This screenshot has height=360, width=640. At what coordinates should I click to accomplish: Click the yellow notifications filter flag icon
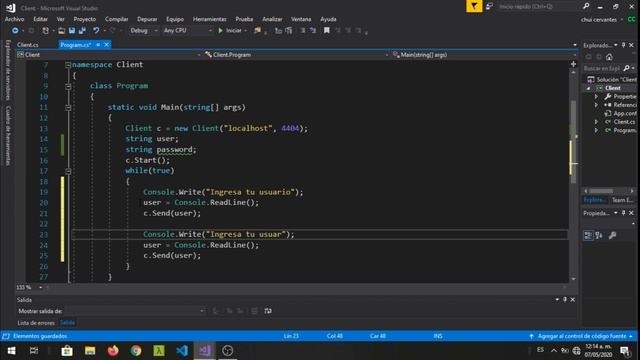[474, 6]
